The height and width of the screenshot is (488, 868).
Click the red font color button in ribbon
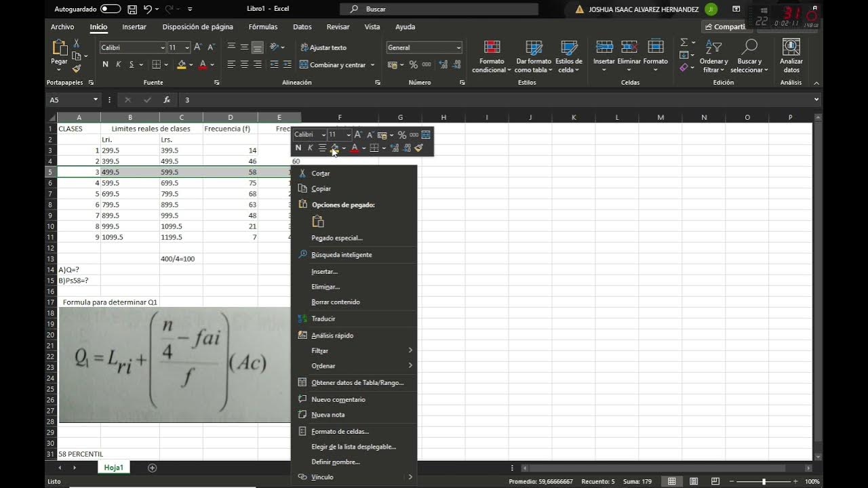[202, 64]
